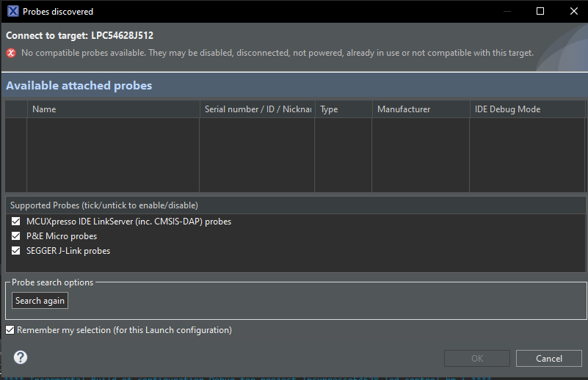
Task: Disable the P&E Micro probes checkbox
Action: 16,236
